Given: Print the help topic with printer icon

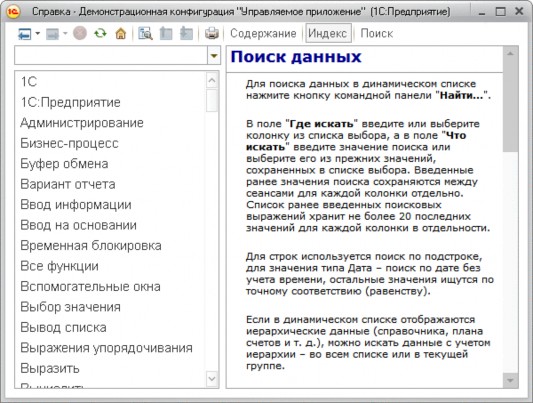Looking at the screenshot, I should pyautogui.click(x=212, y=33).
